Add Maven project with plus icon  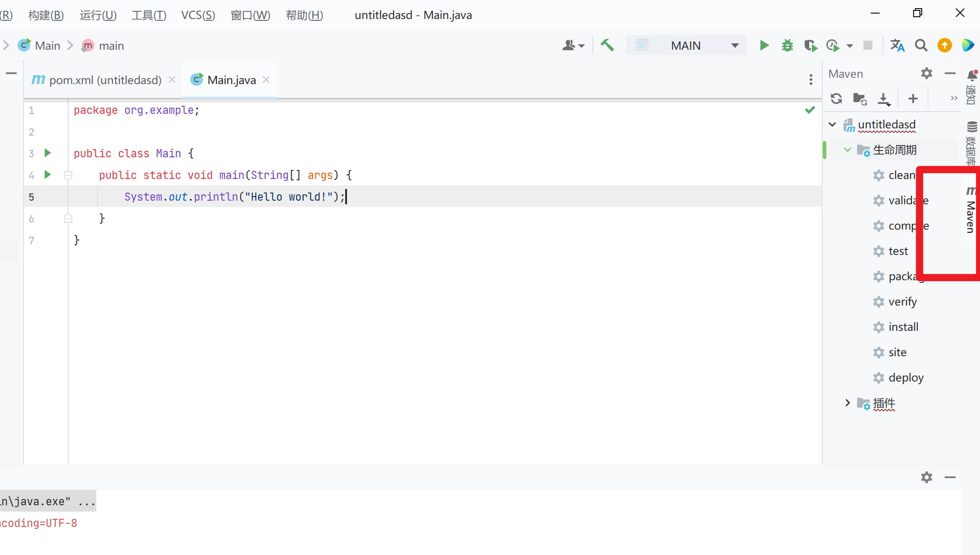(x=913, y=99)
